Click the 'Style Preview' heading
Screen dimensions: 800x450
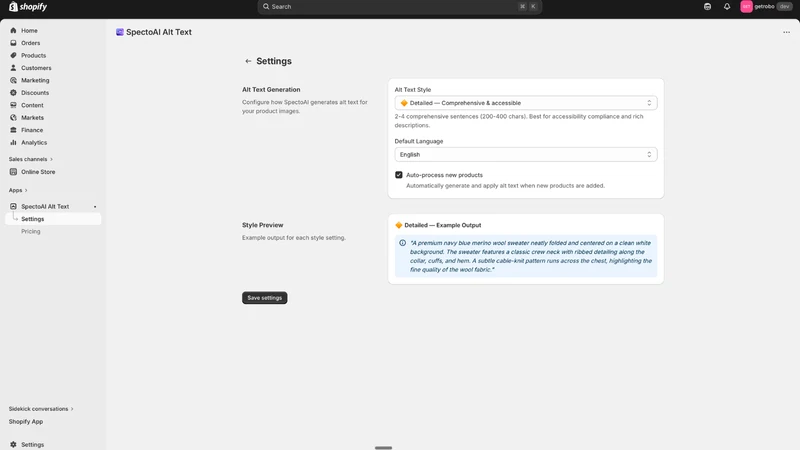pos(262,225)
